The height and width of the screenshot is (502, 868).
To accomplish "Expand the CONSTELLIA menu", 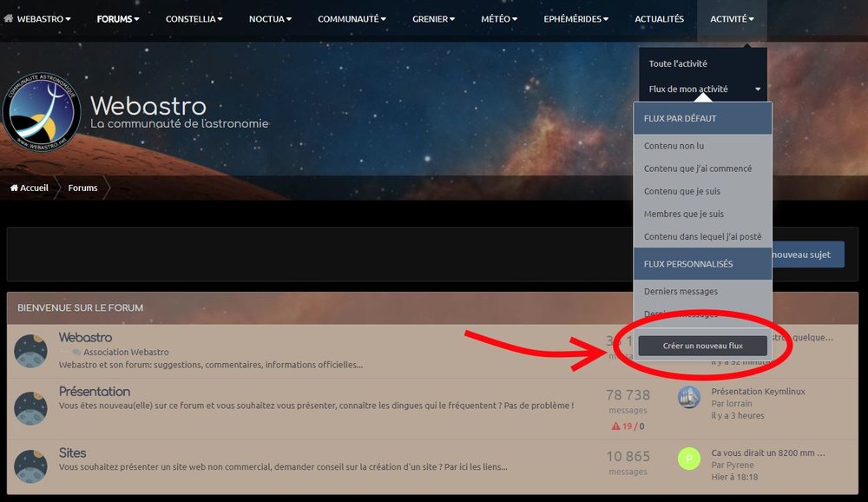I will (194, 19).
